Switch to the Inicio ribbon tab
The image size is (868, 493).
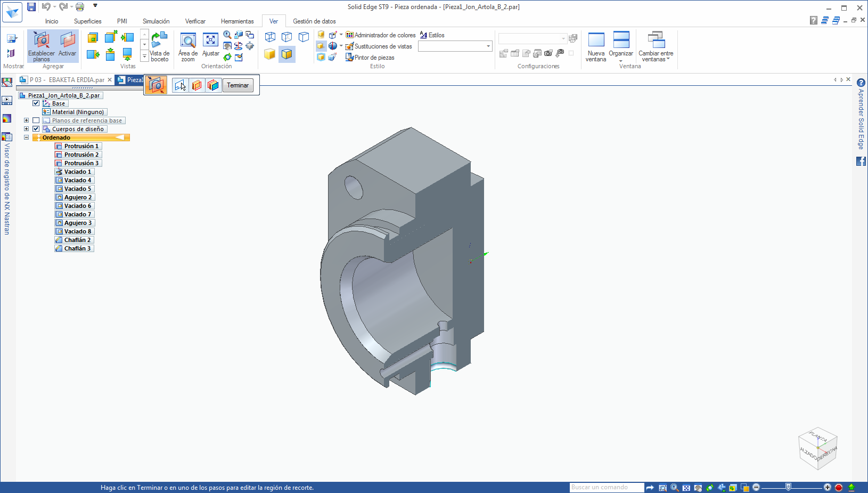(x=52, y=21)
